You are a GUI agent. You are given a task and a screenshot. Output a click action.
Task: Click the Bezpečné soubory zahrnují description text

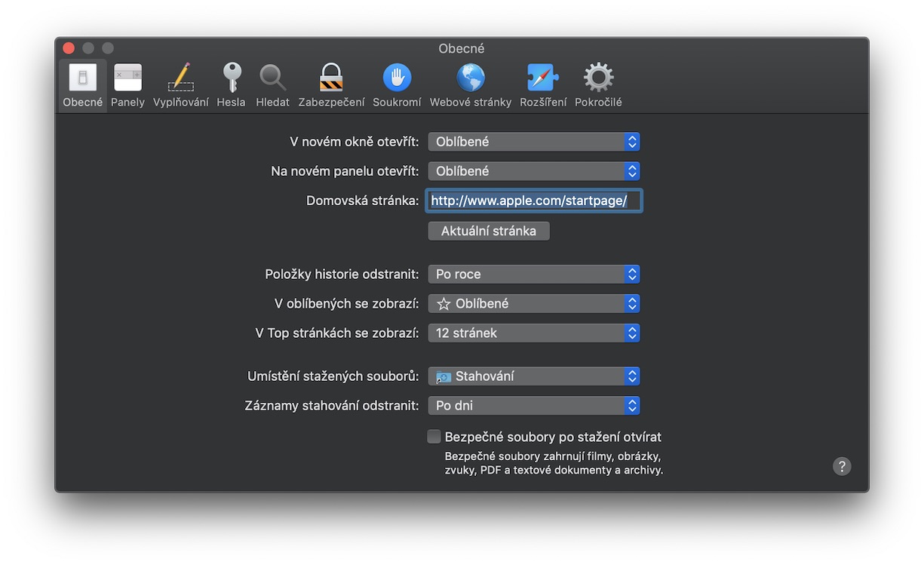[554, 463]
